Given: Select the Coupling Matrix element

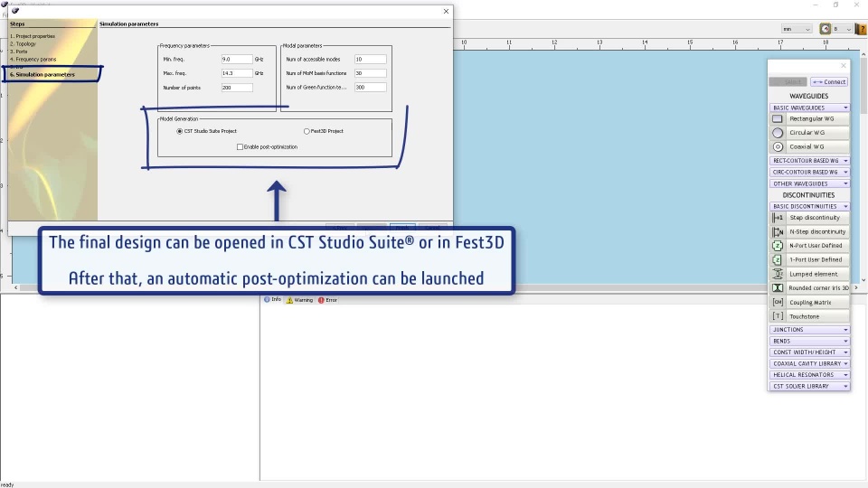Looking at the screenshot, I should pos(809,302).
